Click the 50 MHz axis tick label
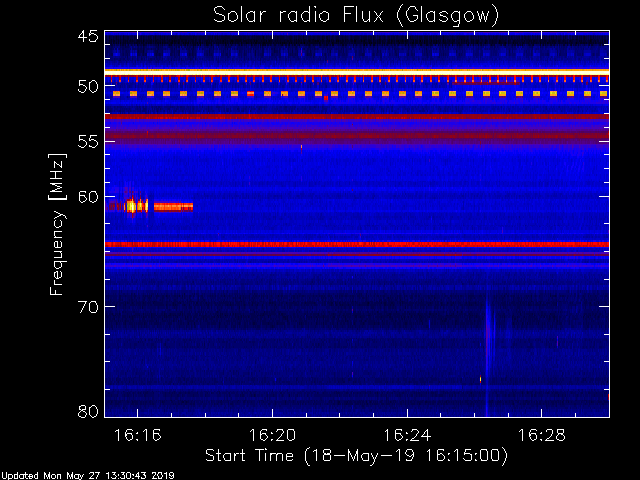Viewport: 640px width, 480px height. [88, 86]
